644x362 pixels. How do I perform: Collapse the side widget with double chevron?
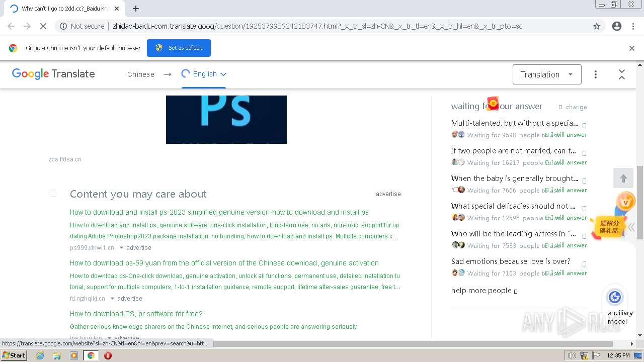[x=631, y=227]
